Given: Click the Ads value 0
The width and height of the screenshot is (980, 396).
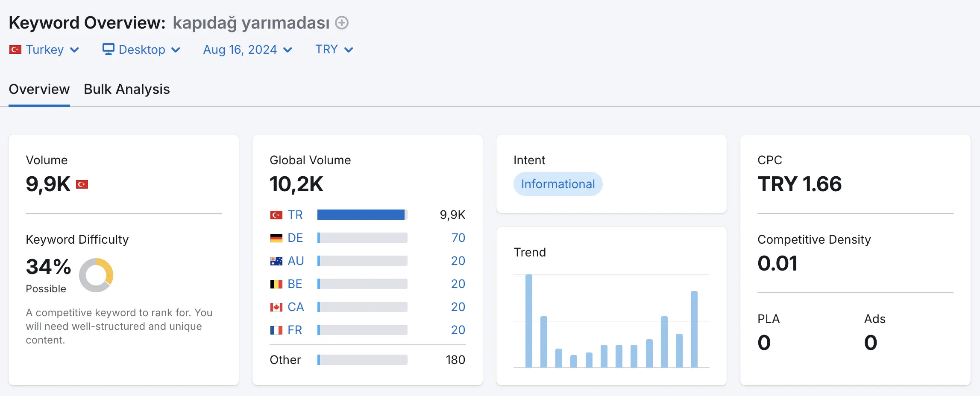Looking at the screenshot, I should pos(871,343).
